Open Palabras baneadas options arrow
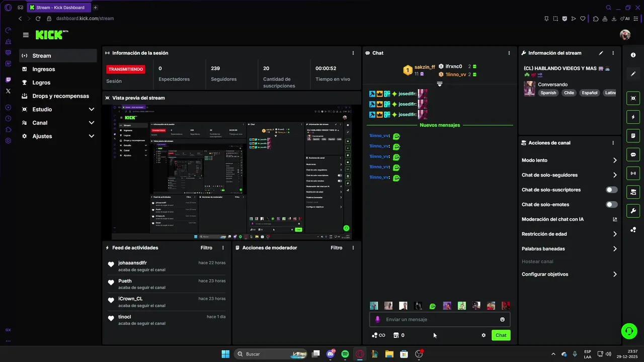 (x=615, y=249)
